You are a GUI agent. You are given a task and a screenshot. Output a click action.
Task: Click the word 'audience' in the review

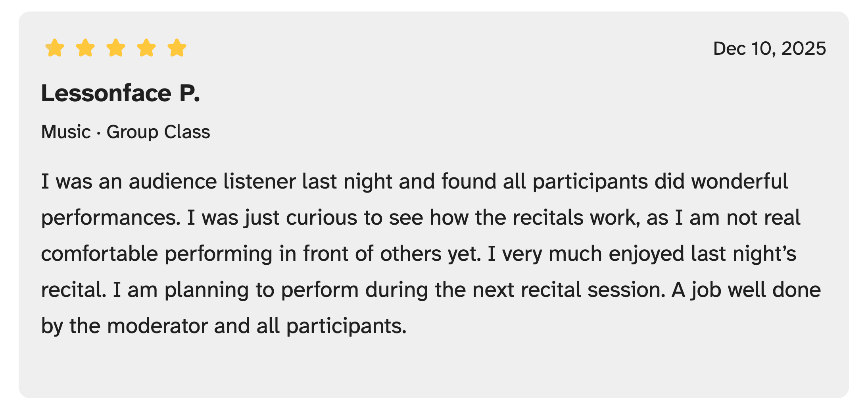pos(173,181)
